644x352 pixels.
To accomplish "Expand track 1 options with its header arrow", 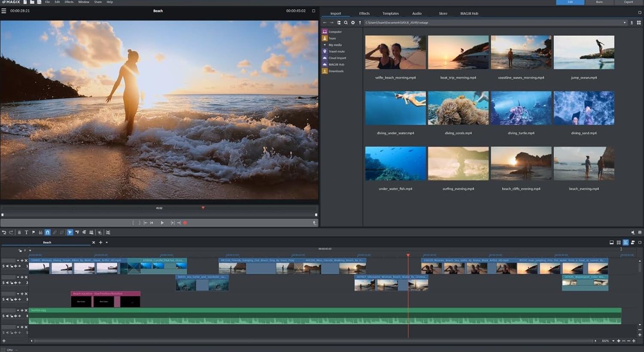I will 18,261.
